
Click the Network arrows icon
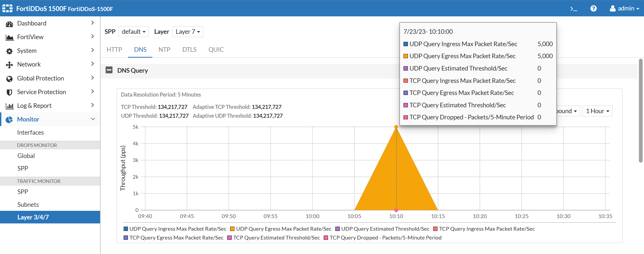click(9, 64)
